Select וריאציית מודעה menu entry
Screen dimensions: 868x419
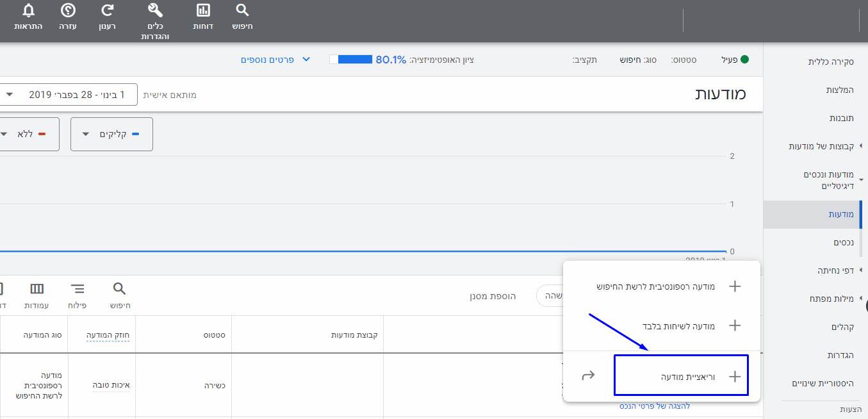pyautogui.click(x=680, y=376)
